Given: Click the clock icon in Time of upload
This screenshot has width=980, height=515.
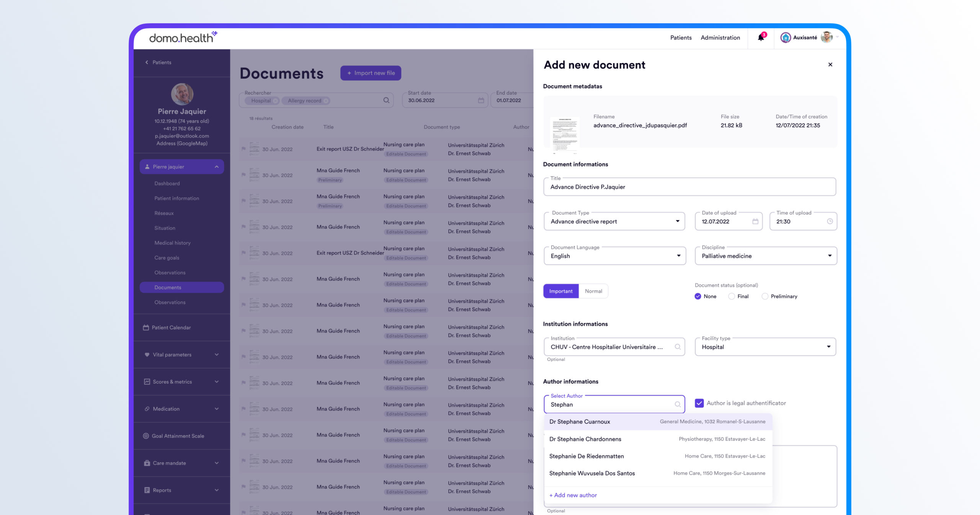Looking at the screenshot, I should point(830,221).
